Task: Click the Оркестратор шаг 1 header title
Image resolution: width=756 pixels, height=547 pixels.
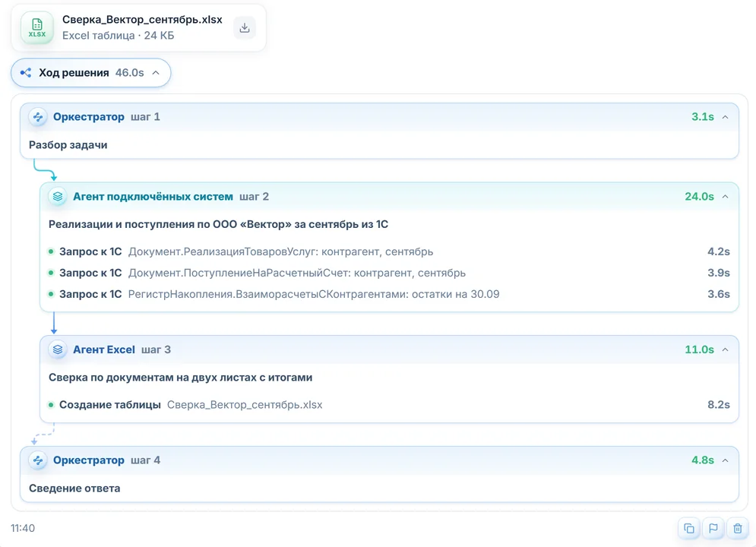Action: [x=89, y=117]
